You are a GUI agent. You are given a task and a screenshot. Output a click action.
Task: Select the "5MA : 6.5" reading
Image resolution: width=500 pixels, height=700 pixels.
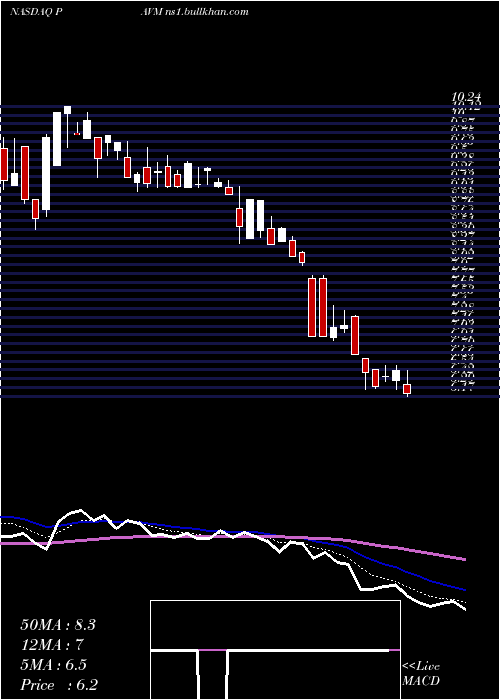(54, 665)
